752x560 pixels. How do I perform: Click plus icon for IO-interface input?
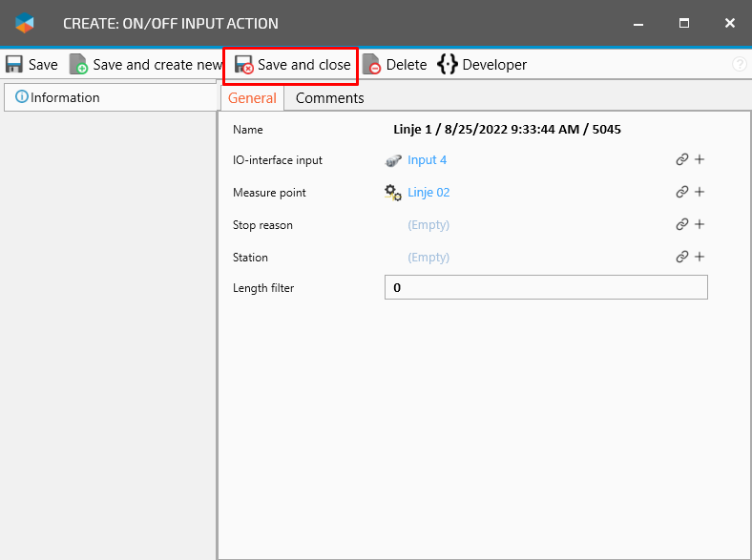pos(700,160)
